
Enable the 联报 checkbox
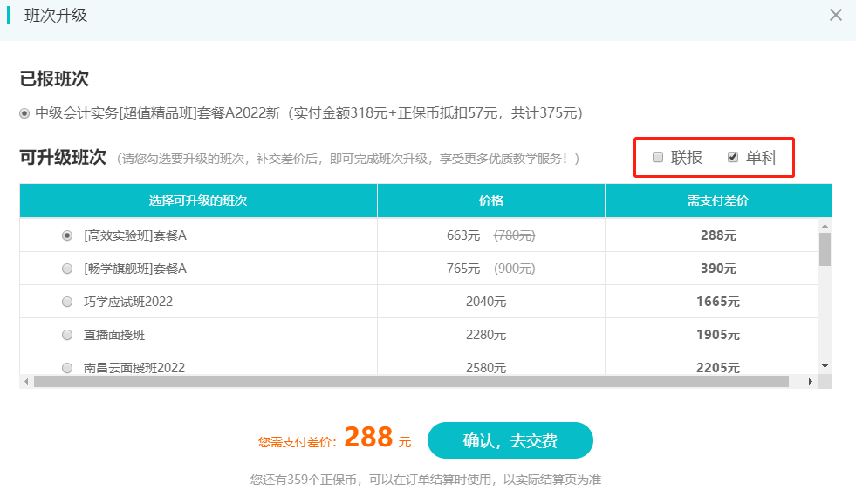658,157
